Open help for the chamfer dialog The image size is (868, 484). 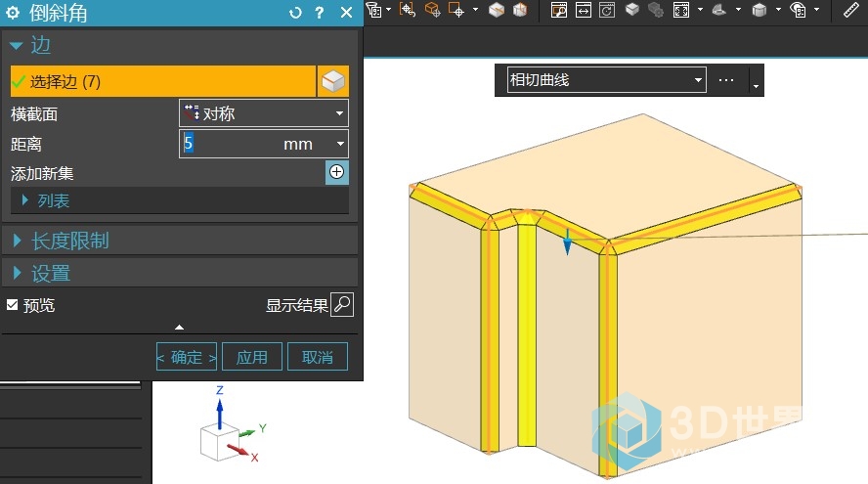pos(320,13)
